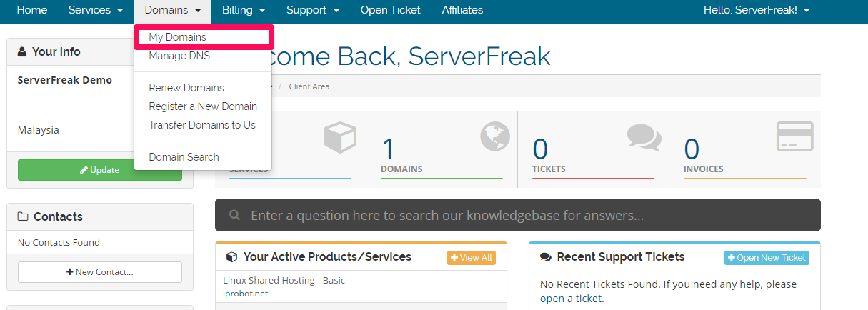The height and width of the screenshot is (310, 868).
Task: Open the 0 Invoices stat tile
Action: point(744,149)
